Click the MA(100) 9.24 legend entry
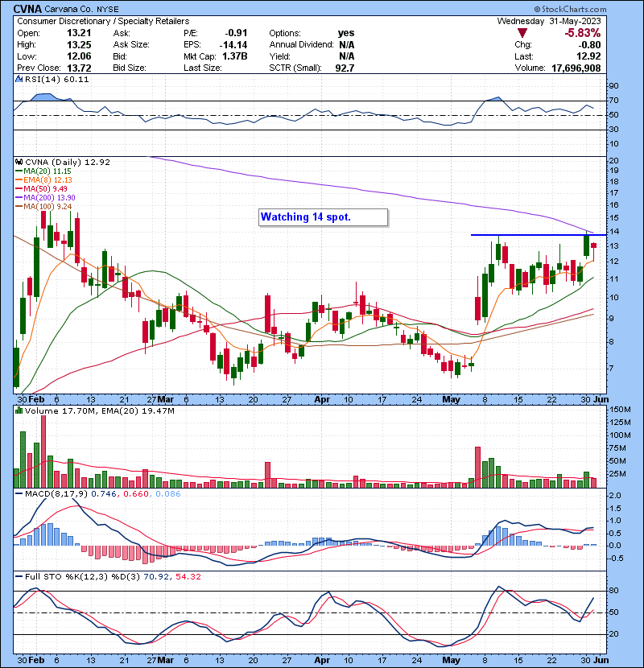644x668 pixels. [x=43, y=207]
